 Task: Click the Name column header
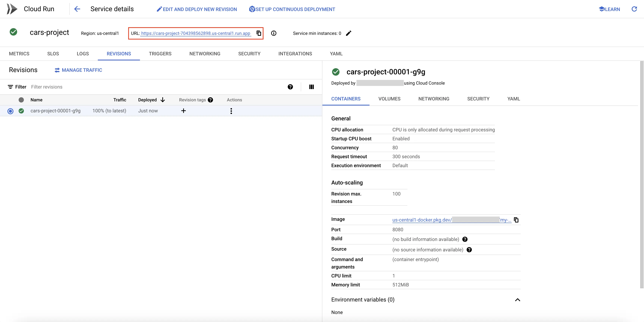click(x=37, y=100)
